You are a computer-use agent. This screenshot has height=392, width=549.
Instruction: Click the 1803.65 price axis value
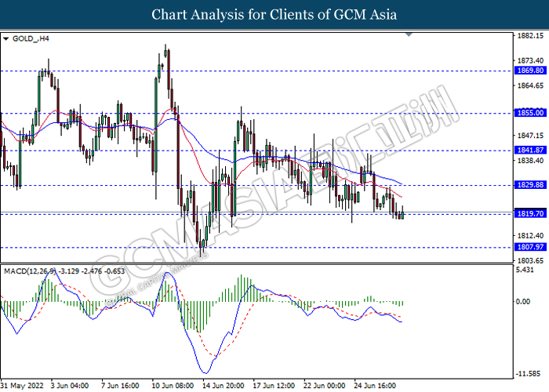pos(530,260)
